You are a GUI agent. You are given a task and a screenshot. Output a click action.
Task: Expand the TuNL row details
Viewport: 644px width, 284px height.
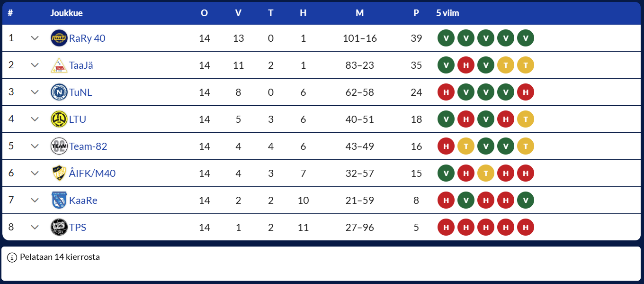(35, 92)
